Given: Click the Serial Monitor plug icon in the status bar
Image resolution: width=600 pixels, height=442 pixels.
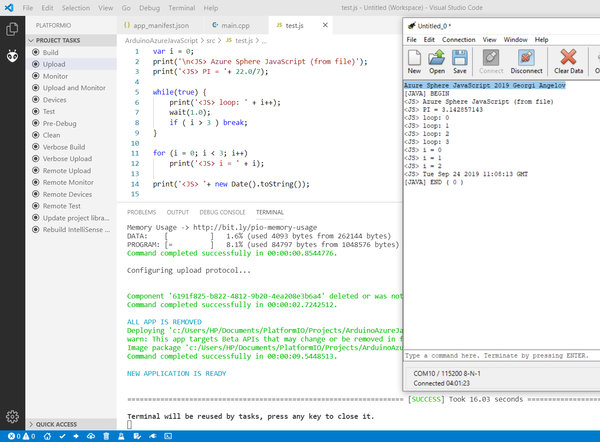Looking at the screenshot, I should [153, 436].
